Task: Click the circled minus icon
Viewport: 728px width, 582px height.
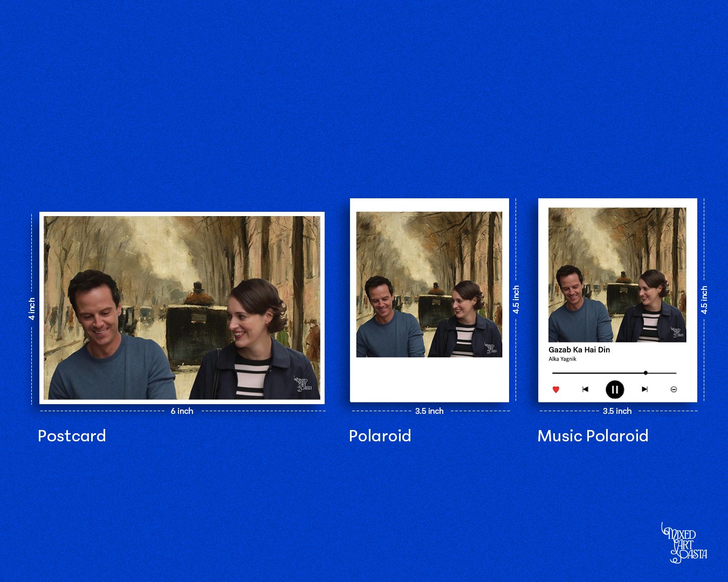Action: pyautogui.click(x=674, y=389)
